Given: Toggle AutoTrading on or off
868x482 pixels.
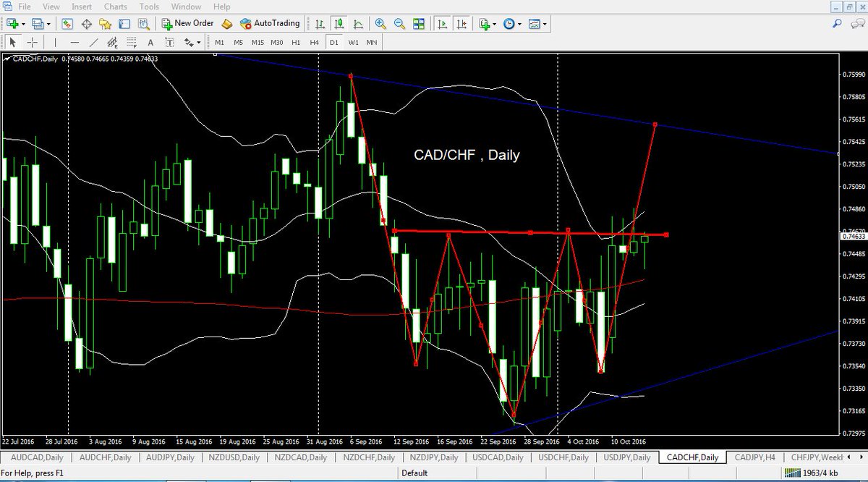Looking at the screenshot, I should [269, 24].
